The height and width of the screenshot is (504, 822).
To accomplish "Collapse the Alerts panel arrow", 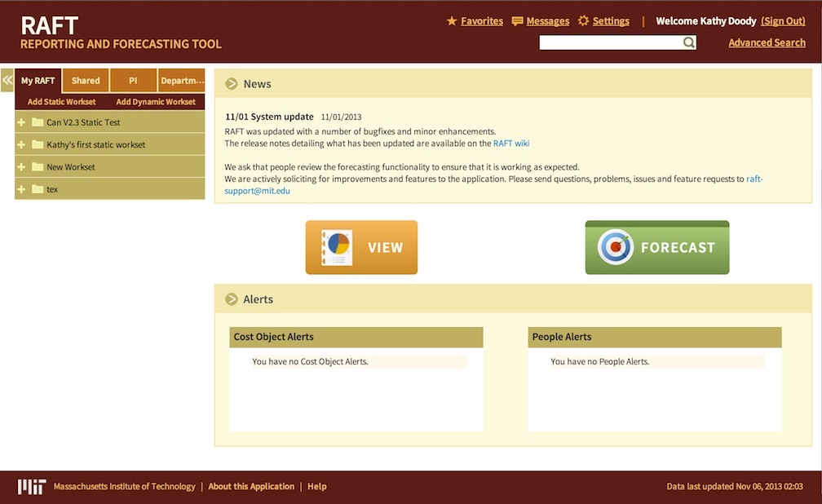I will [x=232, y=299].
